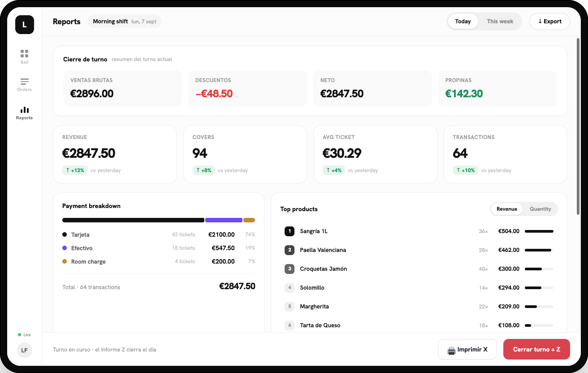Show top products by Quantity
588x373 pixels.
coord(540,209)
